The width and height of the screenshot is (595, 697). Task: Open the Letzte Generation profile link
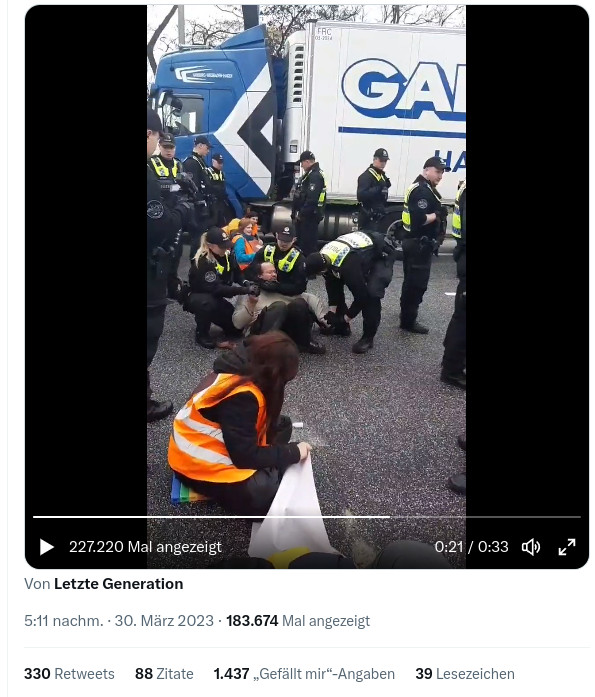click(x=119, y=584)
